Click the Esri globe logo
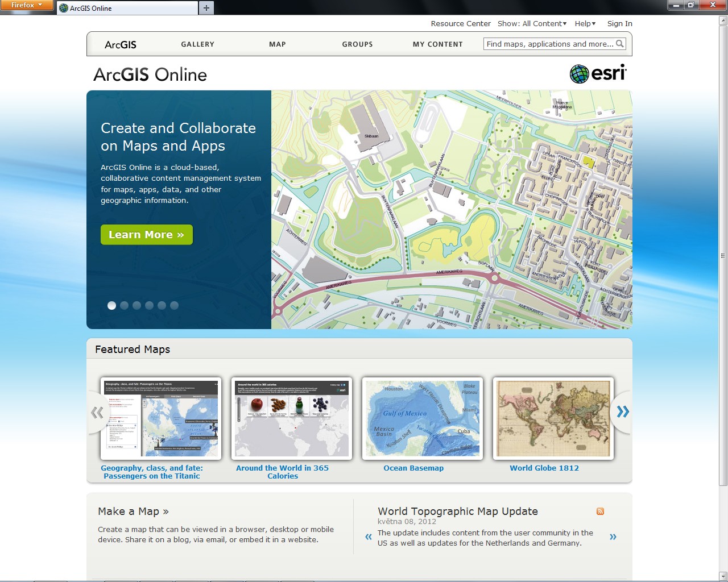The height and width of the screenshot is (582, 728). click(579, 74)
